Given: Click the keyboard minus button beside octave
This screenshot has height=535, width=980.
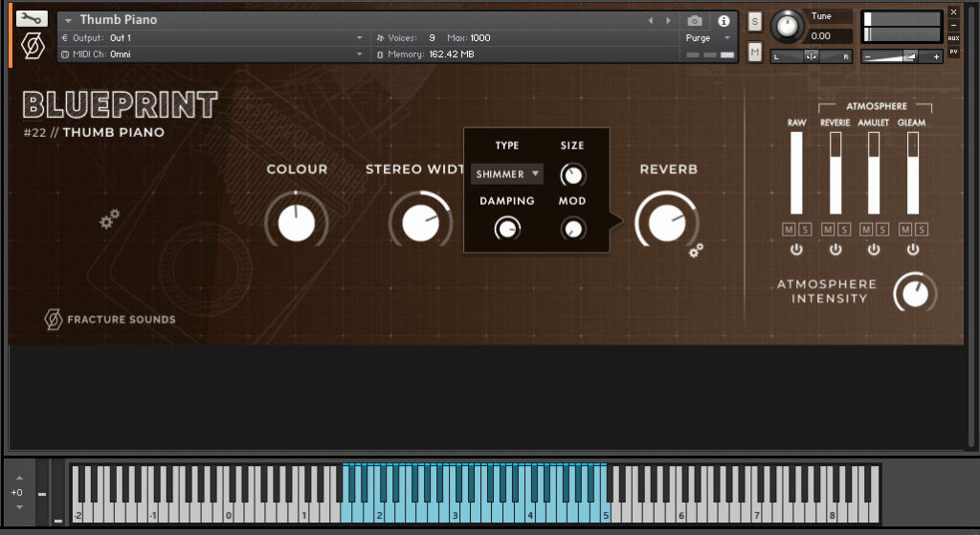Looking at the screenshot, I should click(x=42, y=494).
